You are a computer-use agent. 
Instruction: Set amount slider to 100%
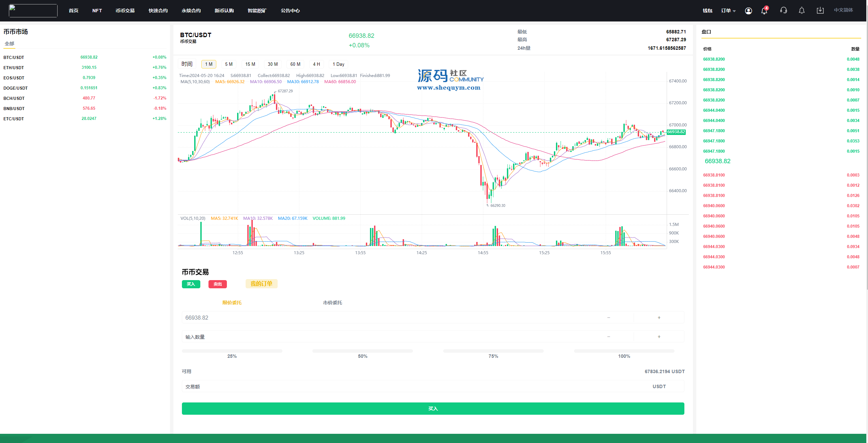624,351
